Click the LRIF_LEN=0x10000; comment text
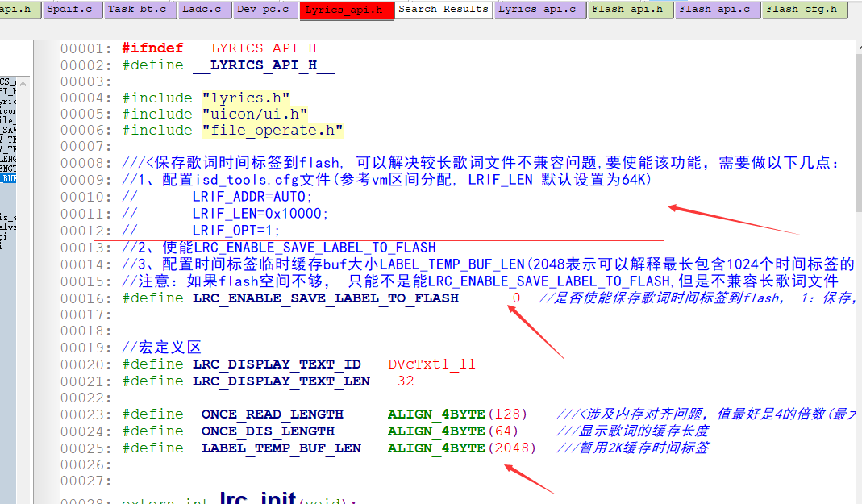862x504 pixels. pyautogui.click(x=260, y=213)
